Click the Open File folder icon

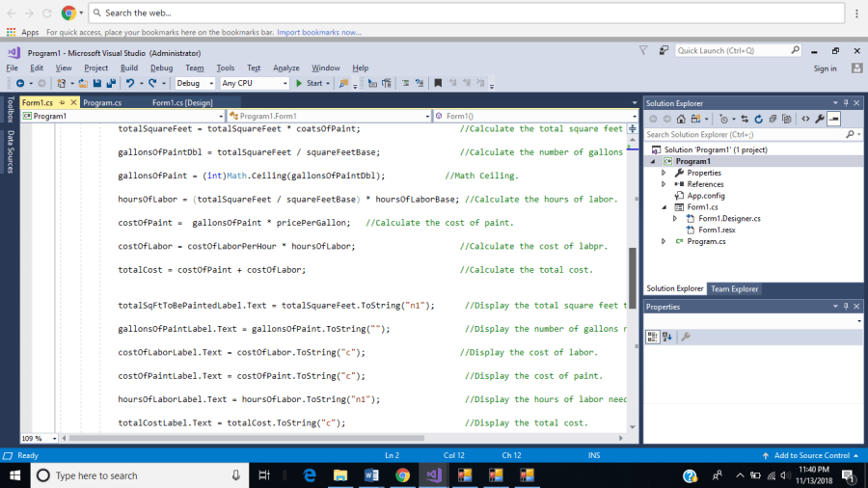click(83, 83)
